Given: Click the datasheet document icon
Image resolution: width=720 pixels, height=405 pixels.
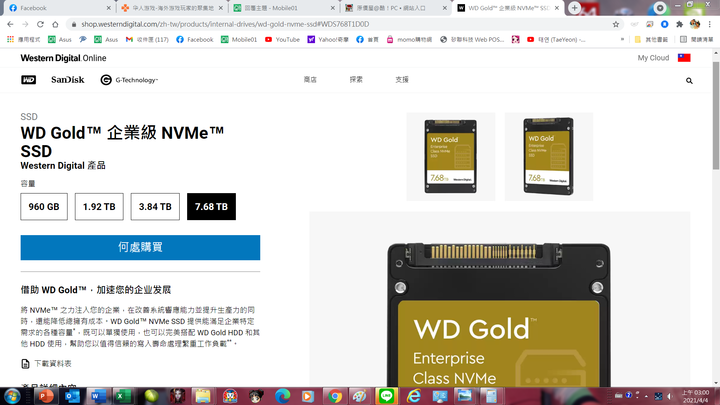Looking at the screenshot, I should click(25, 364).
